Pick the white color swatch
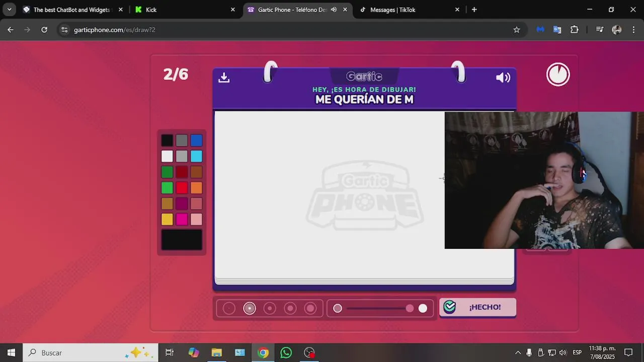644x362 pixels. (x=167, y=156)
